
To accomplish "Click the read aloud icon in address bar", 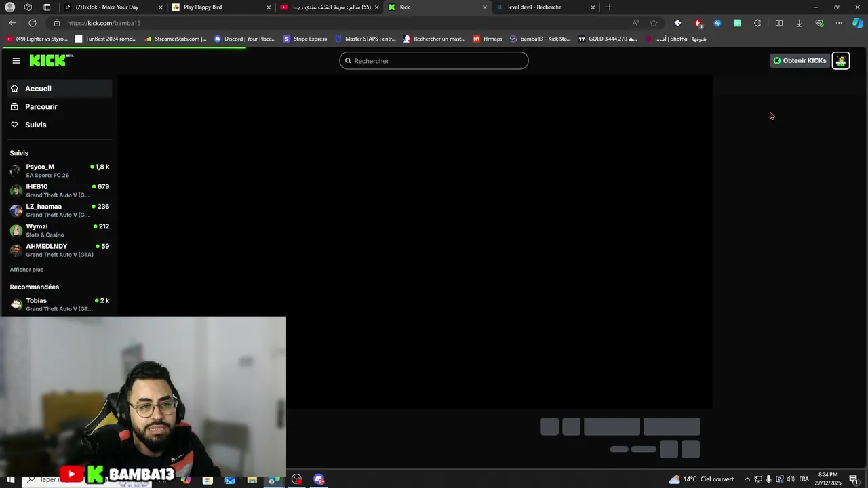I will (635, 23).
